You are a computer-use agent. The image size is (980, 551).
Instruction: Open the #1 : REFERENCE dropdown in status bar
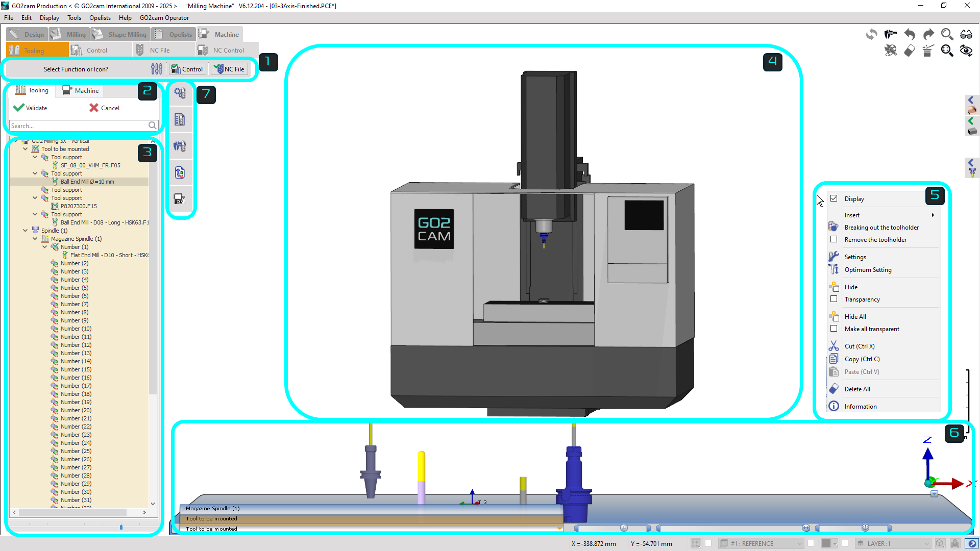[761, 543]
